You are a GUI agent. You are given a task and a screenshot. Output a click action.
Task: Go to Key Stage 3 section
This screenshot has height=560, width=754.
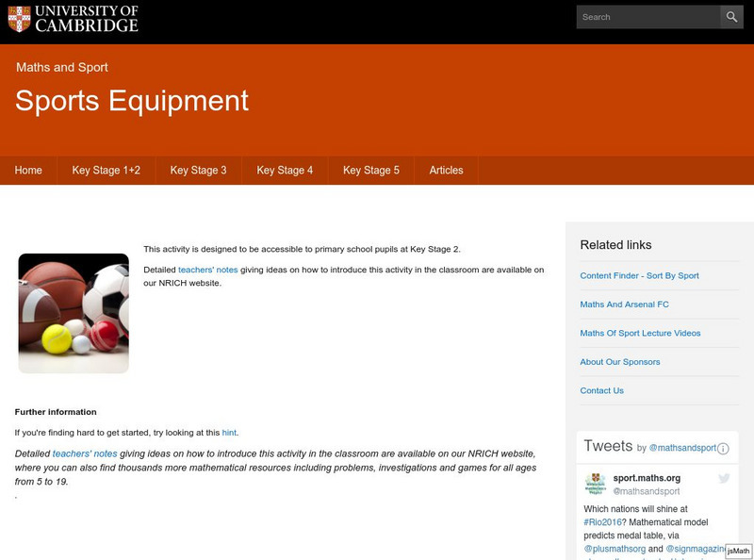[198, 171]
